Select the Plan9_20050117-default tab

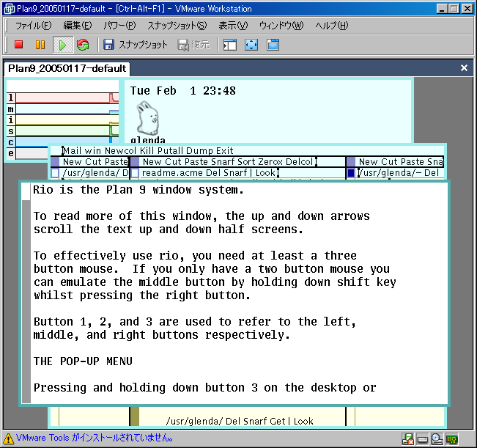click(67, 69)
